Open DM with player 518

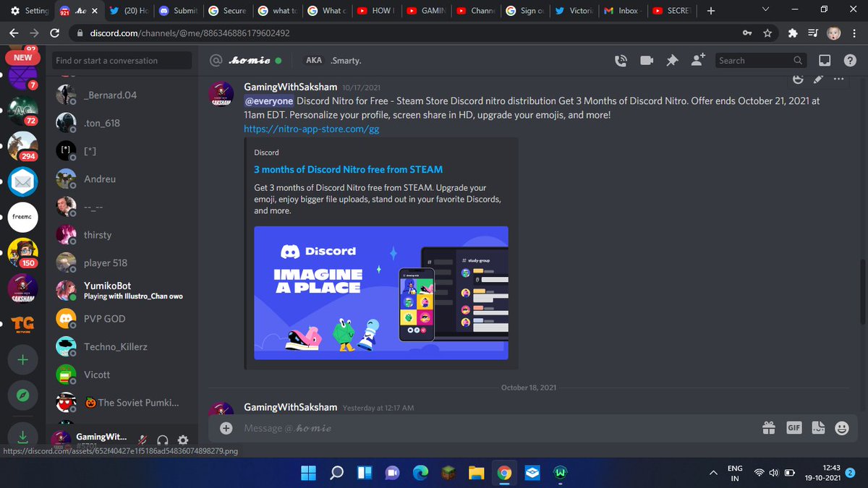[122, 262]
